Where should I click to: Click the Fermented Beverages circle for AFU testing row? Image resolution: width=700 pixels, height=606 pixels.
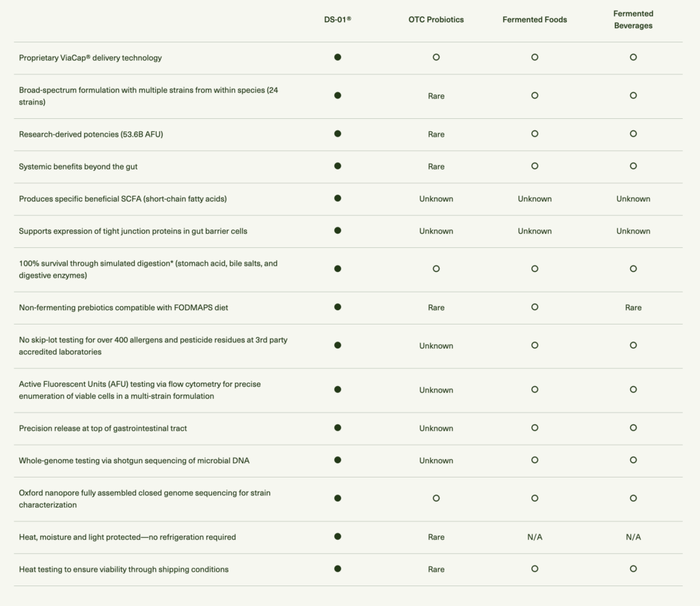pyautogui.click(x=633, y=389)
